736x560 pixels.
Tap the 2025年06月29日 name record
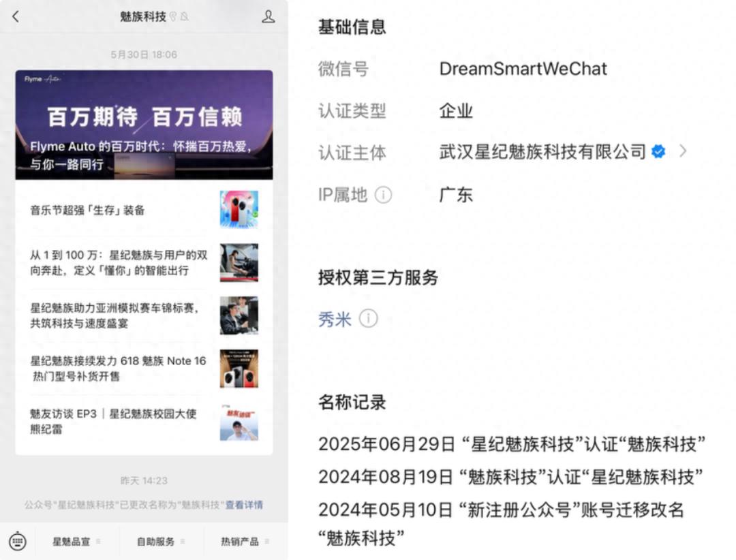coord(512,444)
